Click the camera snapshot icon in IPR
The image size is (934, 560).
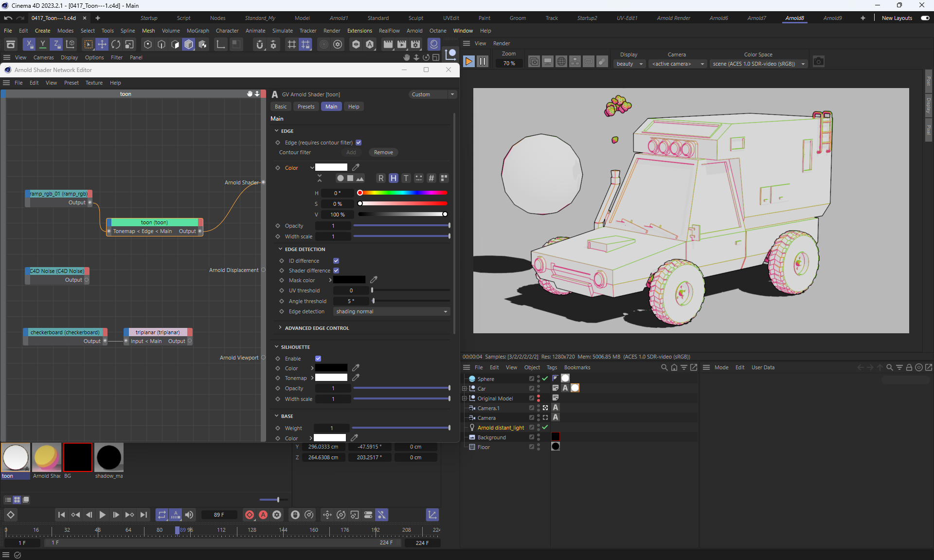coord(819,62)
